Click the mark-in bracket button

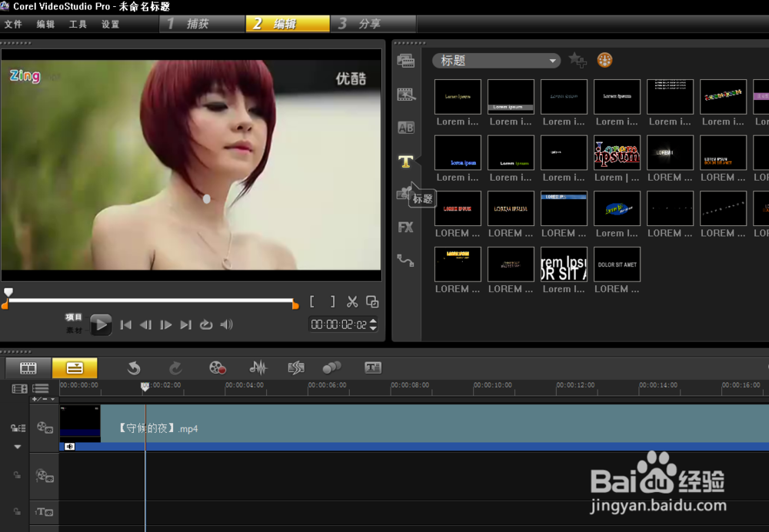pos(312,301)
